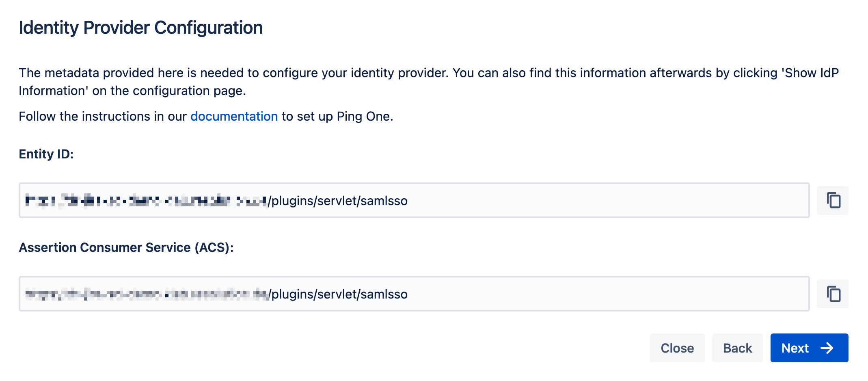Click the metadata description paragraph
Screen dimensions: 868x381
tap(429, 82)
